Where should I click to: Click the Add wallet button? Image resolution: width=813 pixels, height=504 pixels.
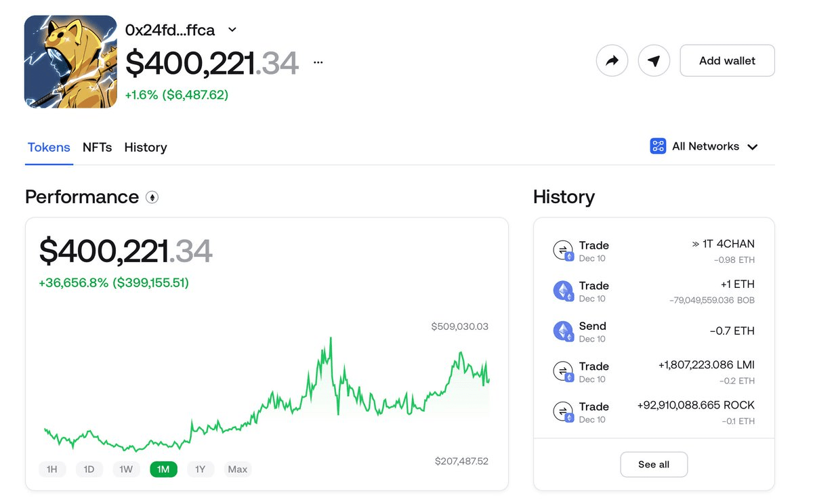[x=727, y=61]
